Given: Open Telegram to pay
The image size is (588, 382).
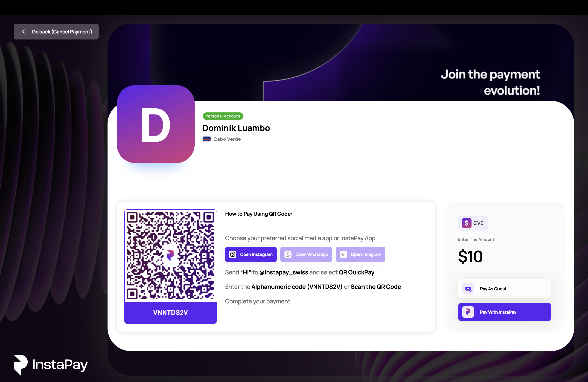Looking at the screenshot, I should coord(360,254).
